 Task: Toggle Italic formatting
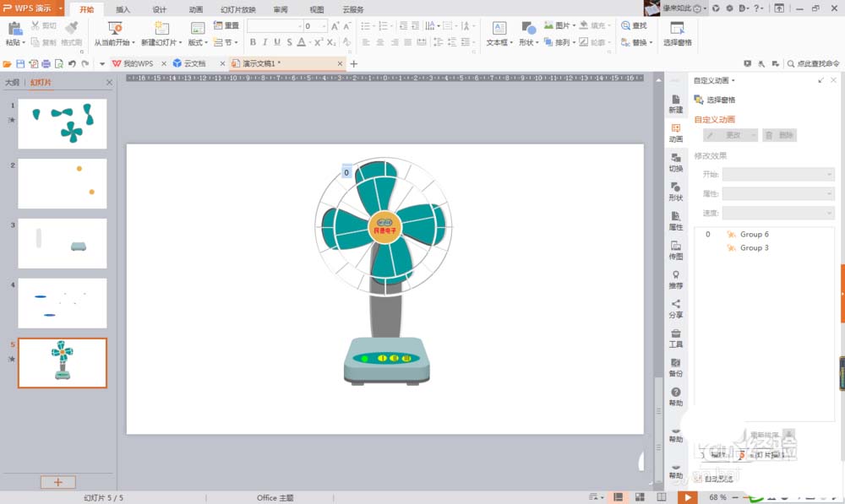(264, 42)
